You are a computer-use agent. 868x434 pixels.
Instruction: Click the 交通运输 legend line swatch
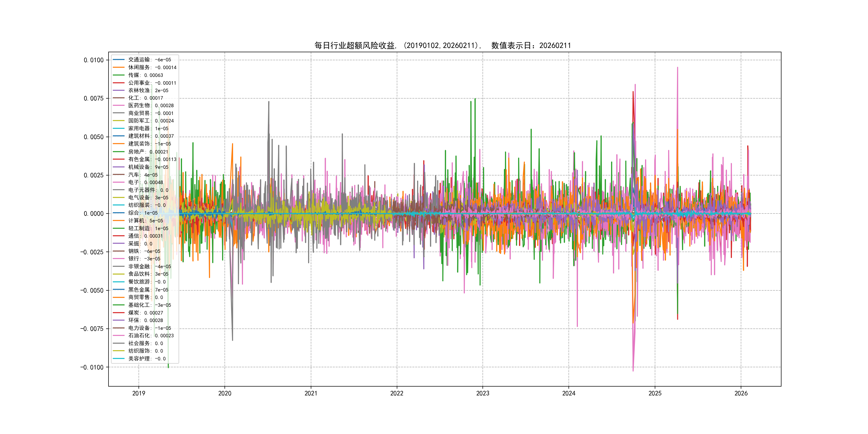click(119, 60)
